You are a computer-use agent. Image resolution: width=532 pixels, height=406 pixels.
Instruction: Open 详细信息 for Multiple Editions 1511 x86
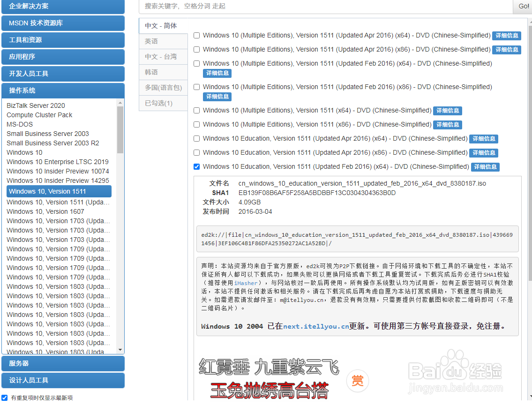pos(448,125)
